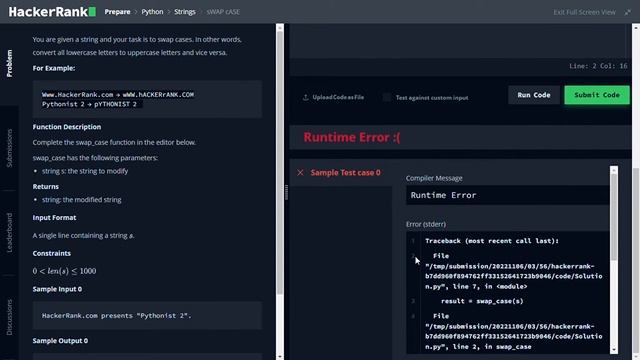
Task: Click the Error (stderr) label
Action: click(426, 224)
